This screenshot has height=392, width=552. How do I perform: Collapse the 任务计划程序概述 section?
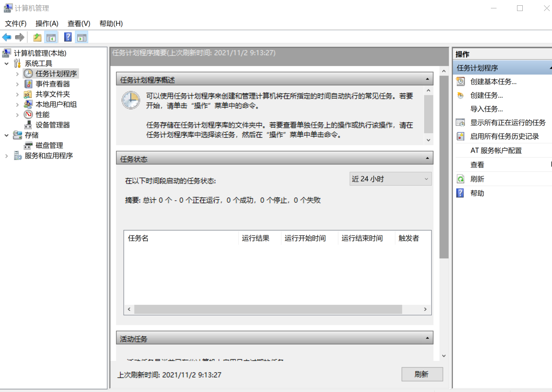click(x=427, y=79)
